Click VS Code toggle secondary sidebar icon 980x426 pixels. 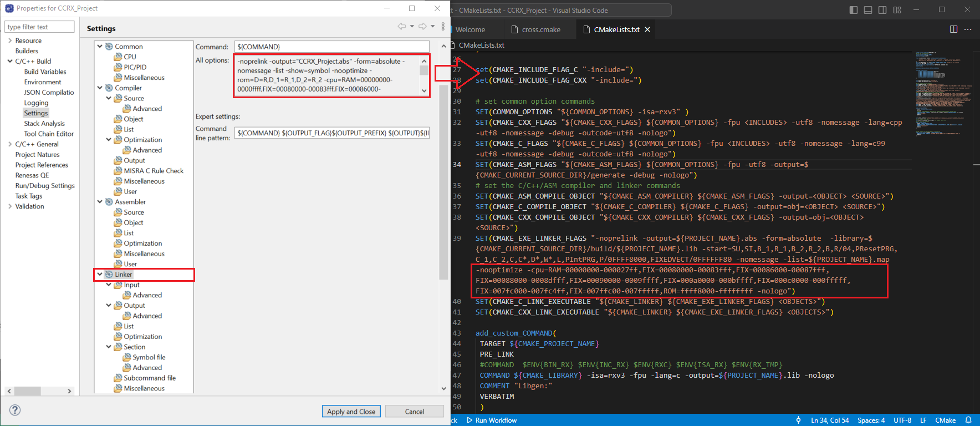882,10
